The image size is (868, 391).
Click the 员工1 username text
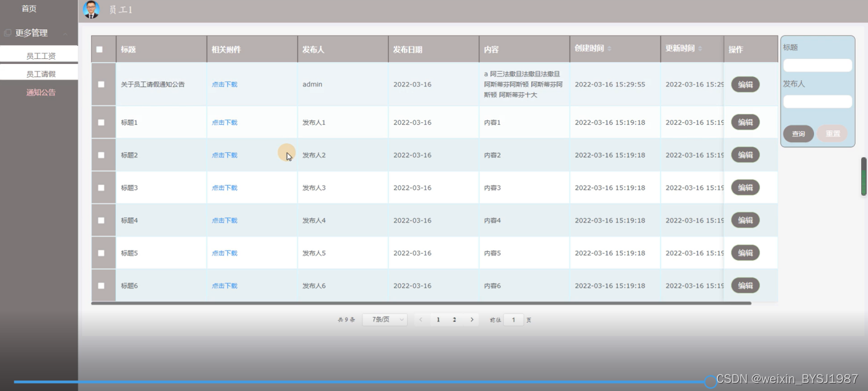point(120,10)
